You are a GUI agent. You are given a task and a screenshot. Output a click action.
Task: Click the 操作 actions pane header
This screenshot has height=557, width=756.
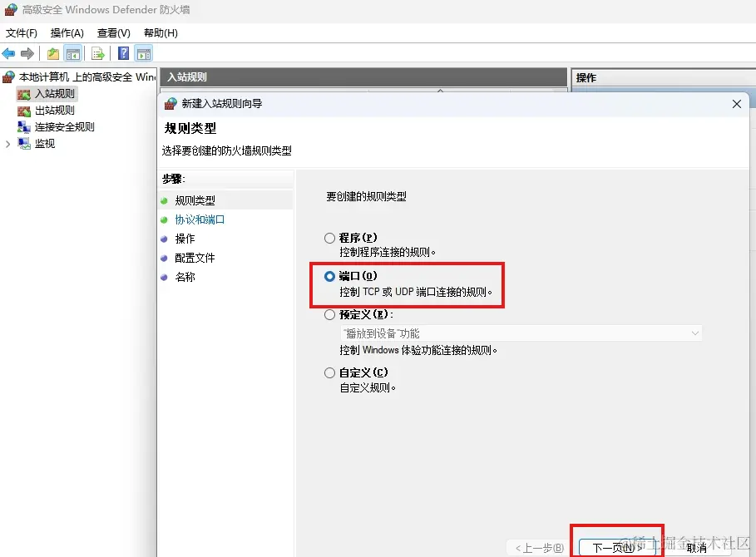(x=664, y=77)
